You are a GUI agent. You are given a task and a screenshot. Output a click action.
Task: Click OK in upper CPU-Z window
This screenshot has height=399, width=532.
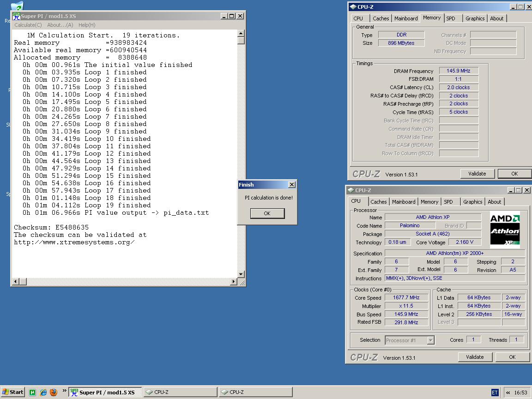pyautogui.click(x=514, y=174)
